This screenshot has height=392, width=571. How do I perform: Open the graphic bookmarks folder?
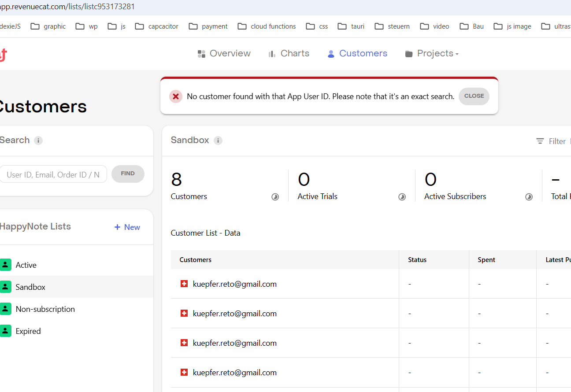pyautogui.click(x=48, y=26)
